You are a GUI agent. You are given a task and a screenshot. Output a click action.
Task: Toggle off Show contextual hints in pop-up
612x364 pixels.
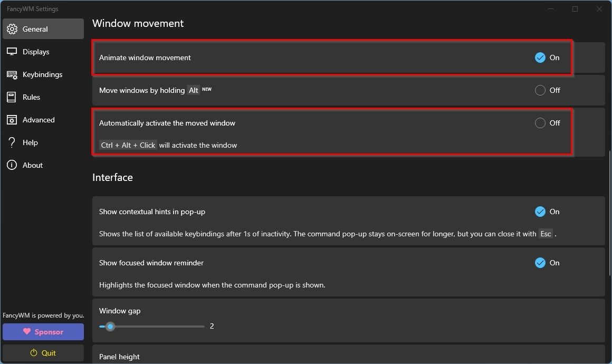point(540,212)
